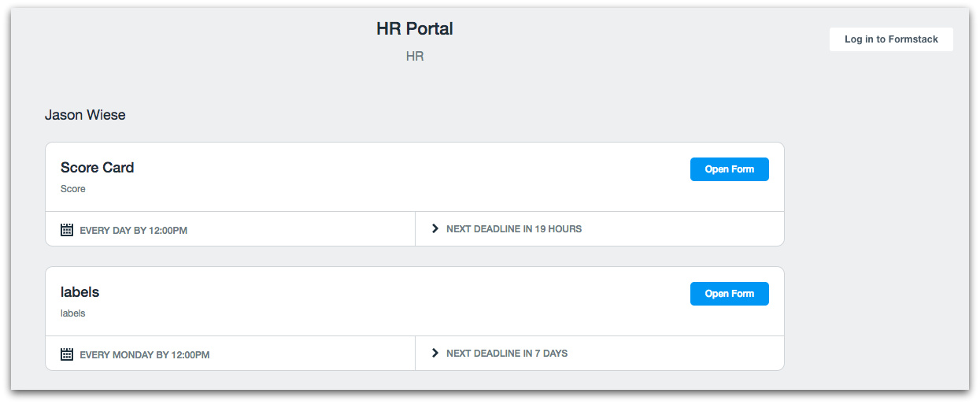This screenshot has width=980, height=404.
Task: Expand the chevron beside 7 days deadline
Action: [x=435, y=353]
